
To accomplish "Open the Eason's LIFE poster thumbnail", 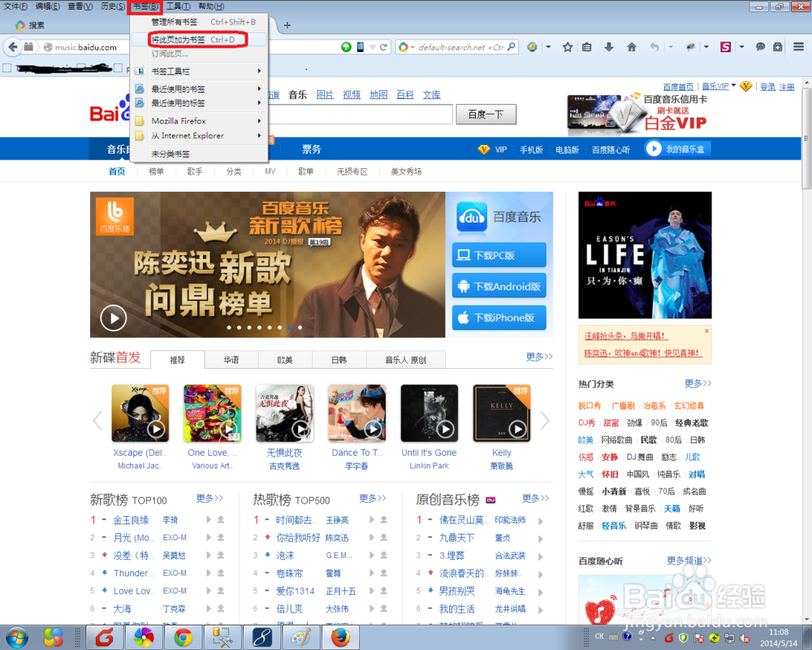I will (x=645, y=255).
